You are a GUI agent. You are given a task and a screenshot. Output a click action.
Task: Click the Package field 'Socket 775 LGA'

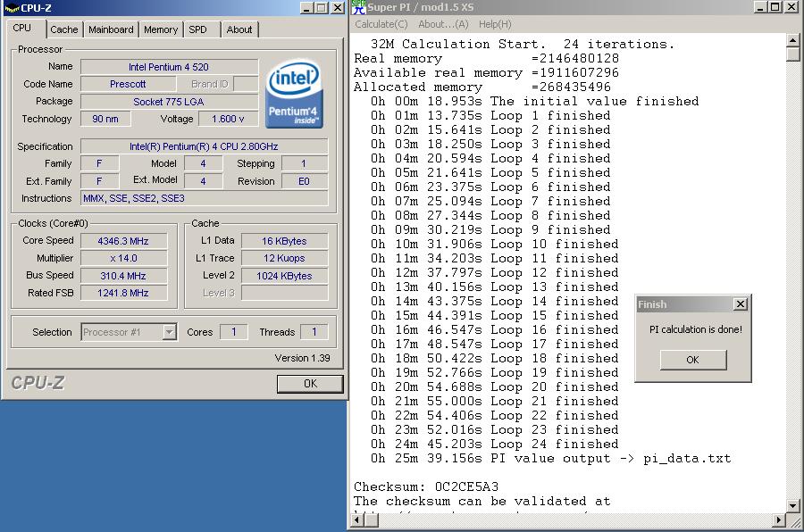[x=169, y=102]
